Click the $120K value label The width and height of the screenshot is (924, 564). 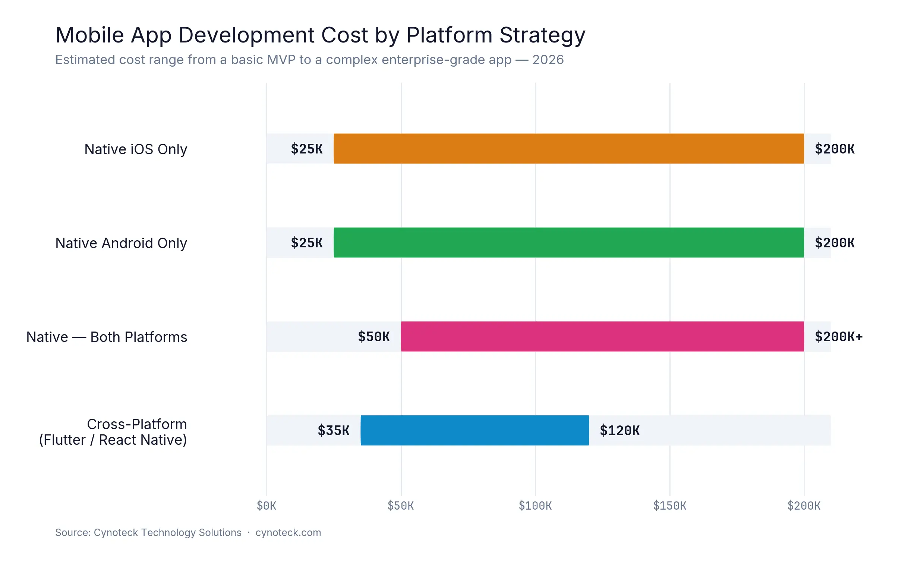tap(620, 431)
